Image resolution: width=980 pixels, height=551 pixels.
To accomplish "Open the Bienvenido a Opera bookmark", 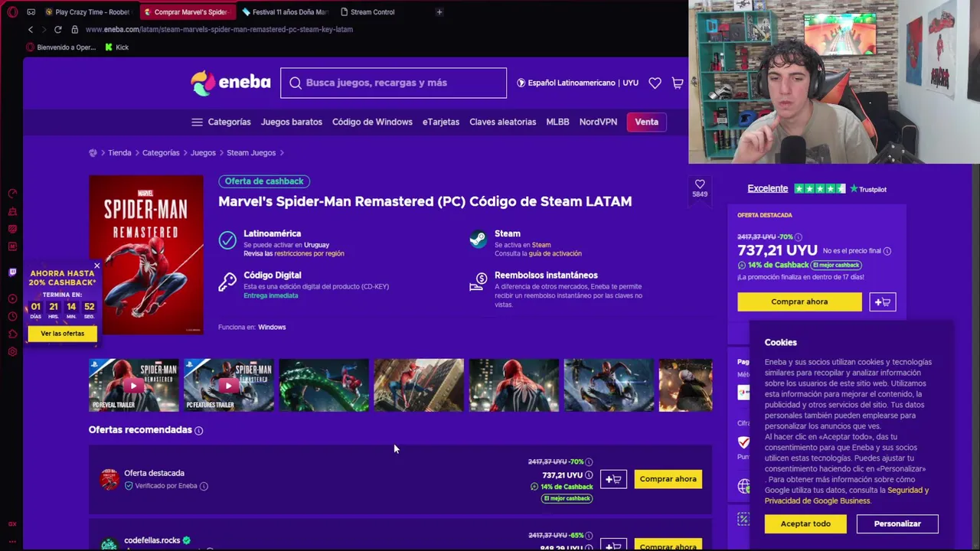I will click(61, 47).
